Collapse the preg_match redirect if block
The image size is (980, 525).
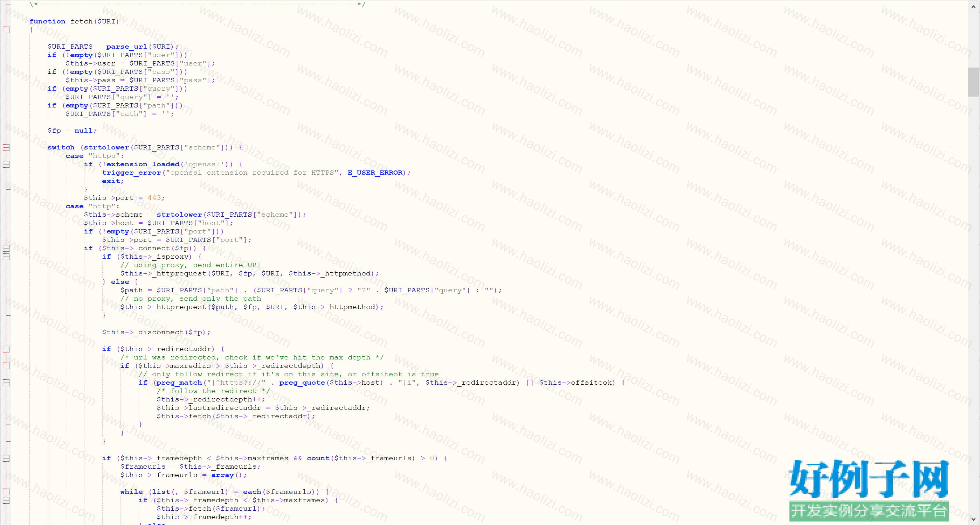tap(6, 383)
